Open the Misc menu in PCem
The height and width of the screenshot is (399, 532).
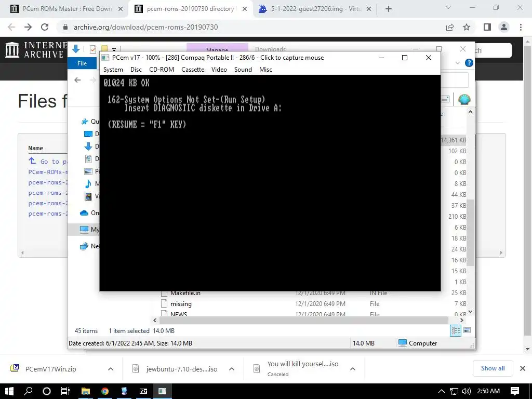[265, 70]
